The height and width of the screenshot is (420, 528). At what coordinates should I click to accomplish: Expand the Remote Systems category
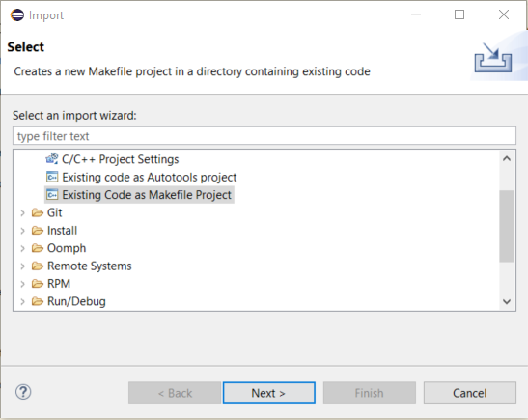point(22,266)
